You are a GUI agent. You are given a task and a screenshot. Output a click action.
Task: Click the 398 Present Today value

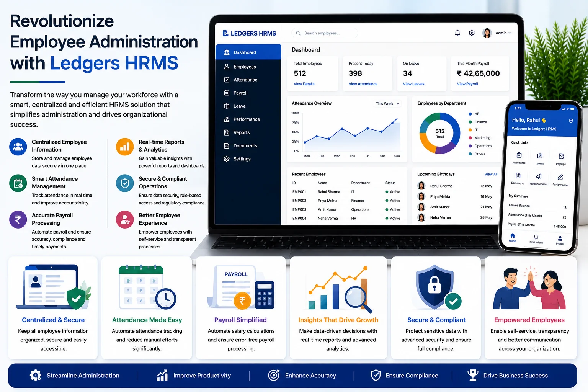click(x=355, y=73)
